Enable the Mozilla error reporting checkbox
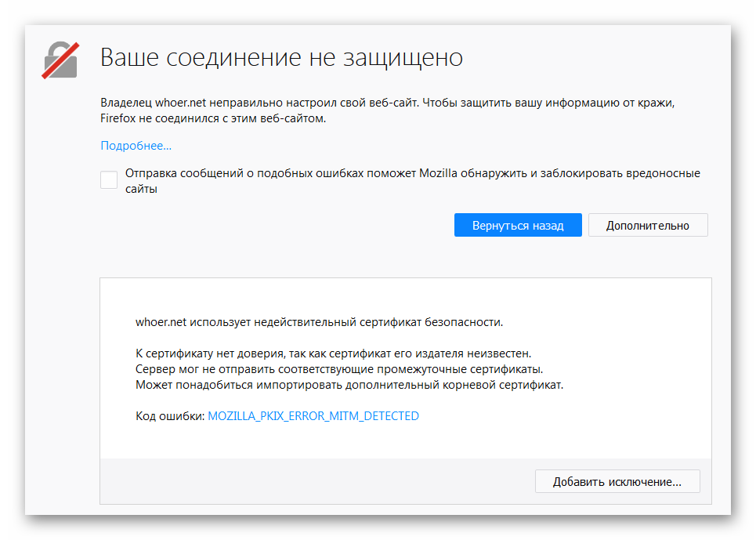 click(x=109, y=180)
